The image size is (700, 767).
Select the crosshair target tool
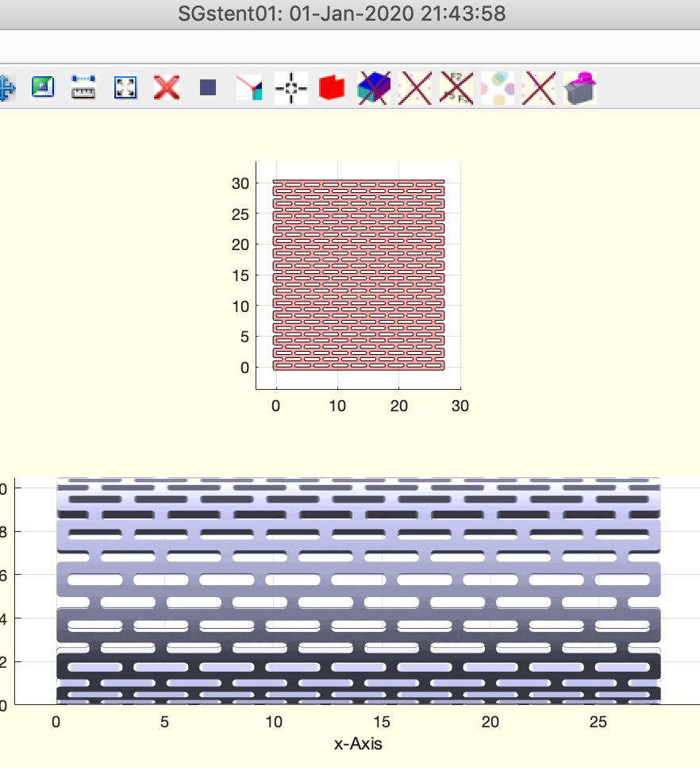290,87
